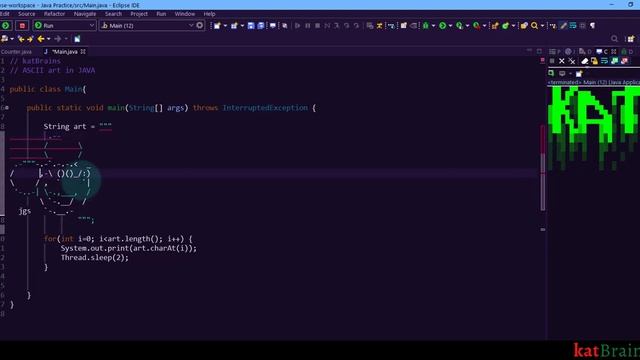
Task: Click the Terminate icon in Console toolbar
Action: point(552,61)
